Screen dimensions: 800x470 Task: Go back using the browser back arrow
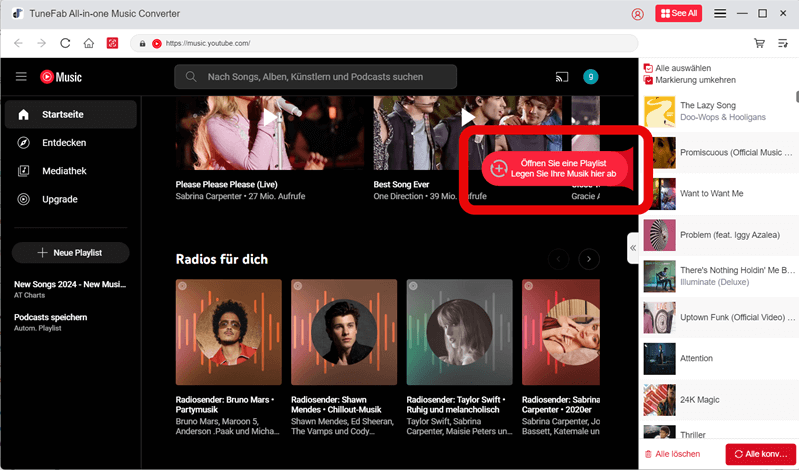coord(18,43)
